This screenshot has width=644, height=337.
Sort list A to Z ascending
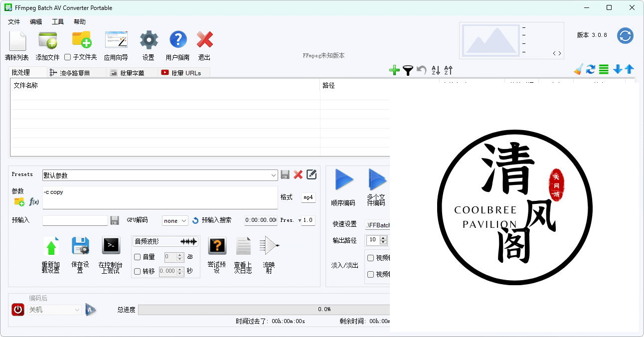(448, 70)
